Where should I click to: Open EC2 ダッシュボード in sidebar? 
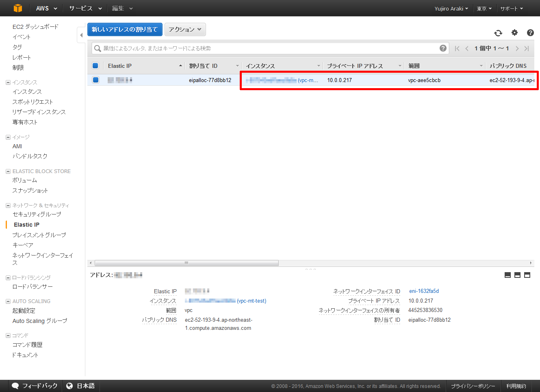[35, 27]
